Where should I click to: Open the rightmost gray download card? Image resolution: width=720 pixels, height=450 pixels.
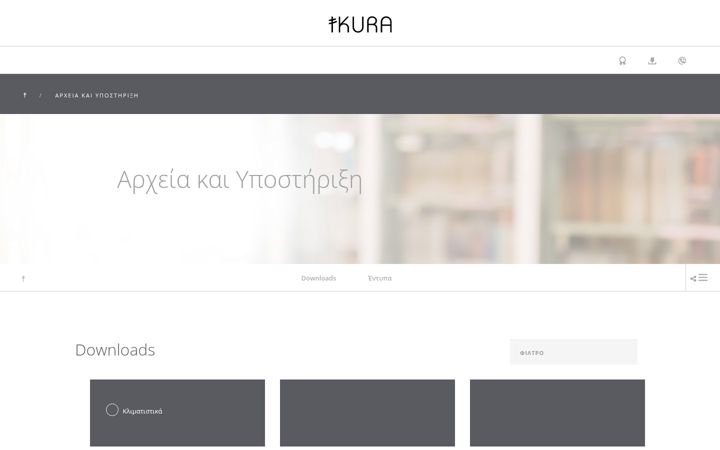pyautogui.click(x=557, y=413)
